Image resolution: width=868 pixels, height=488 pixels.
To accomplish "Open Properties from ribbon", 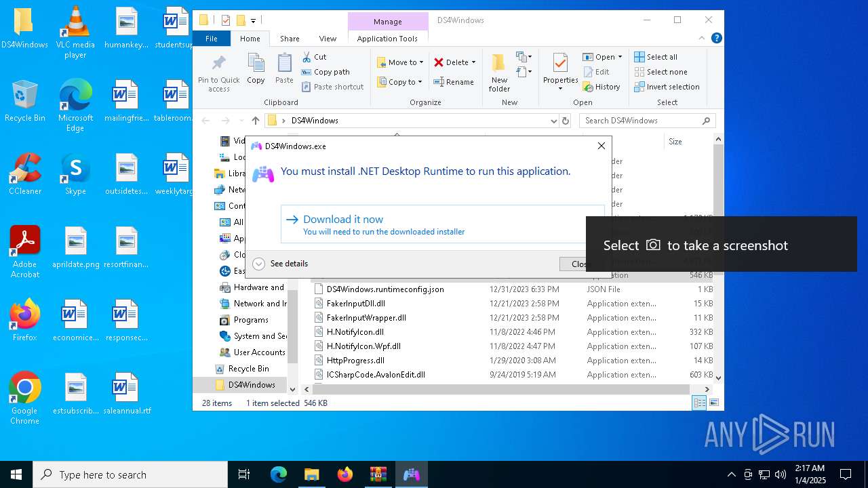I will pyautogui.click(x=560, y=73).
